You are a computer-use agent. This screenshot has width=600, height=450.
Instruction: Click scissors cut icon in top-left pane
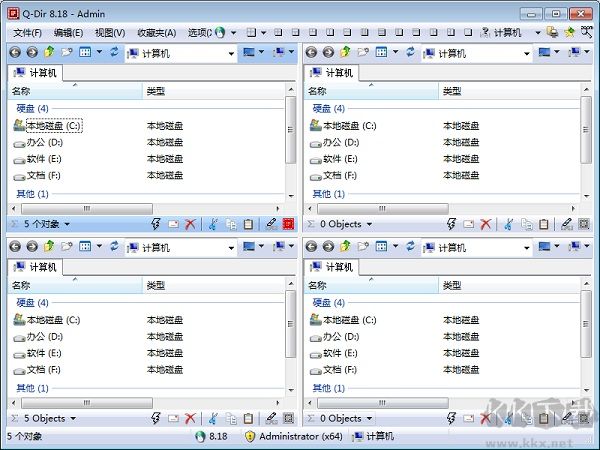213,224
